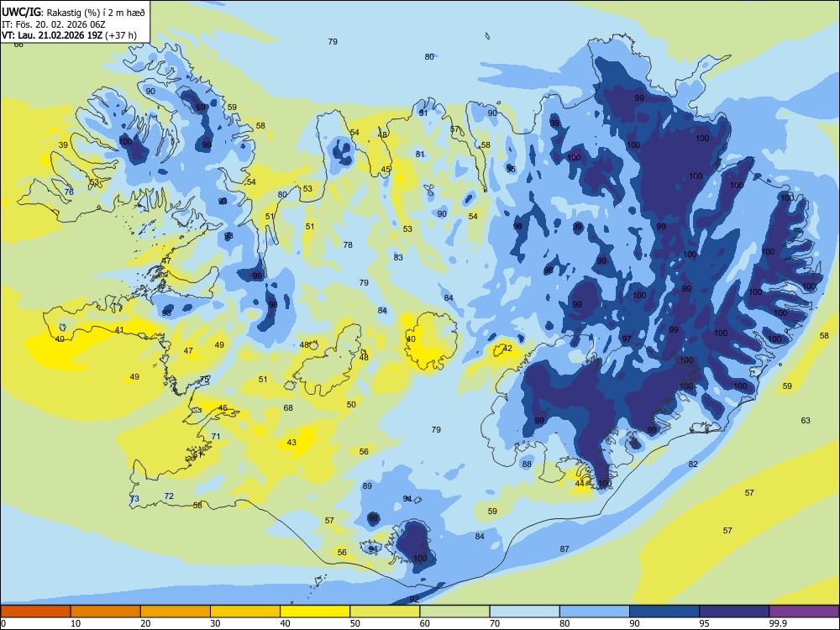Click the '95' tick label on the color scale
The height and width of the screenshot is (630, 840).
pyautogui.click(x=705, y=623)
